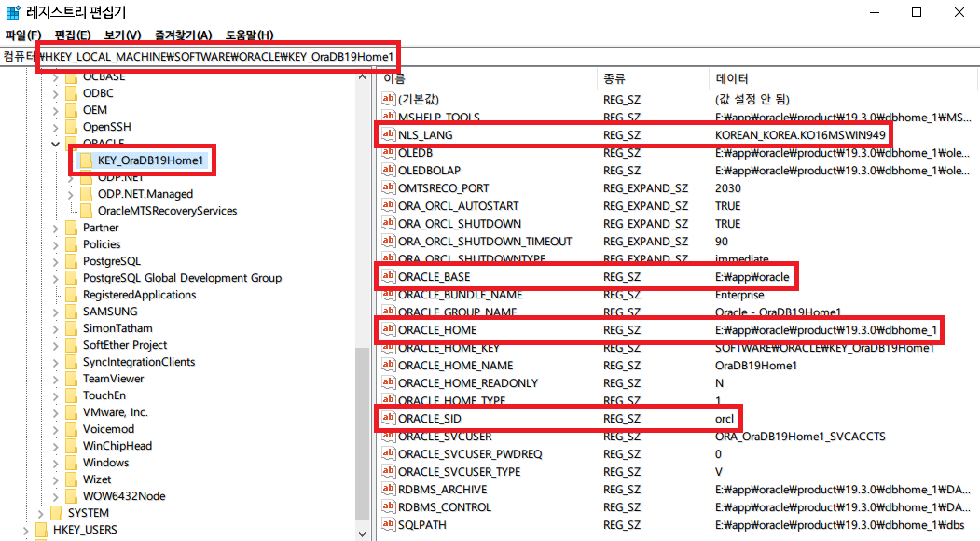The image size is (980, 541).
Task: Click the SYSTEM folder icon
Action: click(56, 513)
